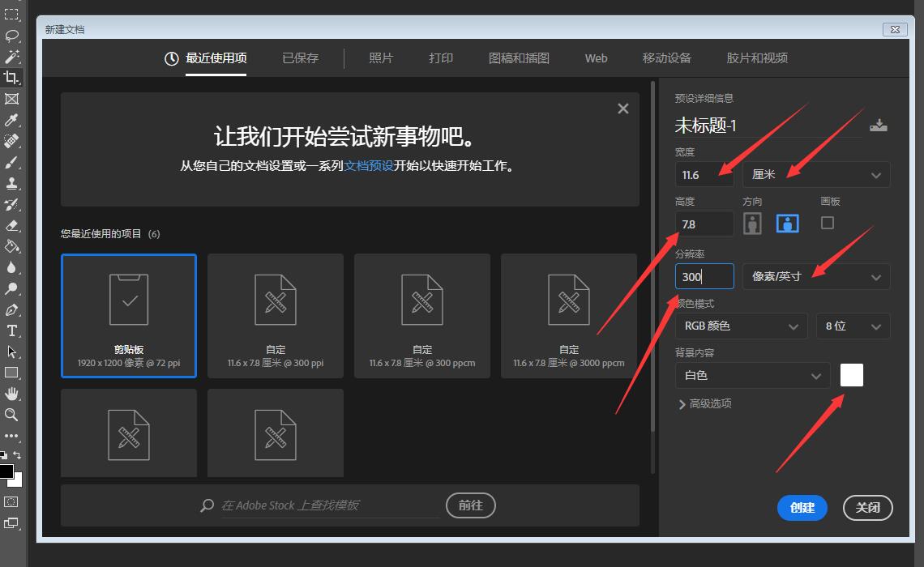Enable the 画板 (Artboard) checkbox
924x567 pixels.
tap(828, 223)
